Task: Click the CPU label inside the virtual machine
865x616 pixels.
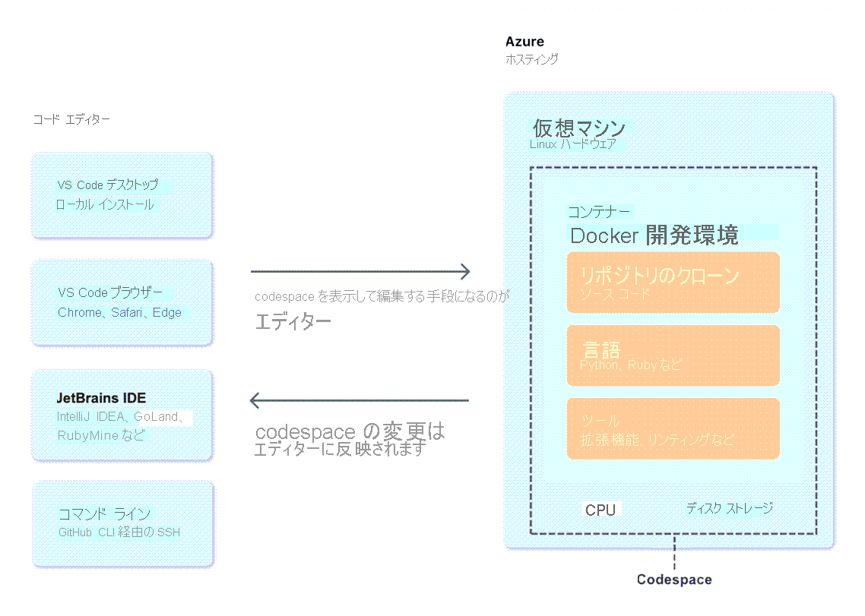Action: coord(601,509)
